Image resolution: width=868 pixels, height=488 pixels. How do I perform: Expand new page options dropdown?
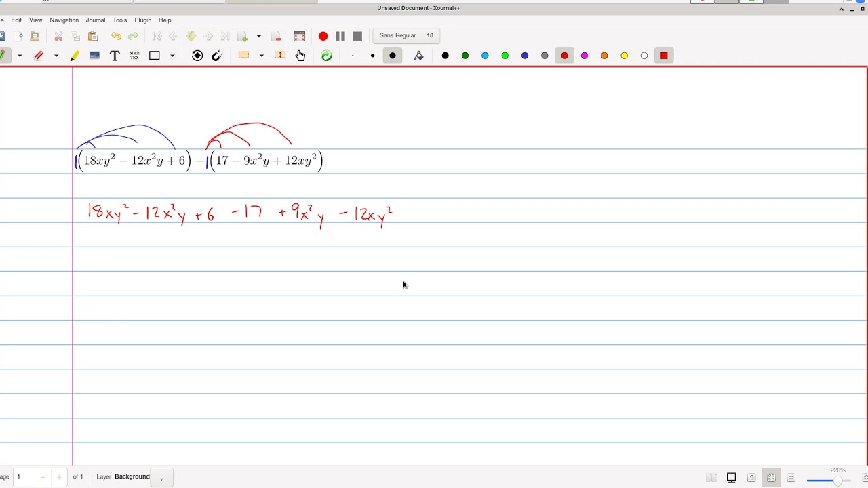click(x=258, y=36)
